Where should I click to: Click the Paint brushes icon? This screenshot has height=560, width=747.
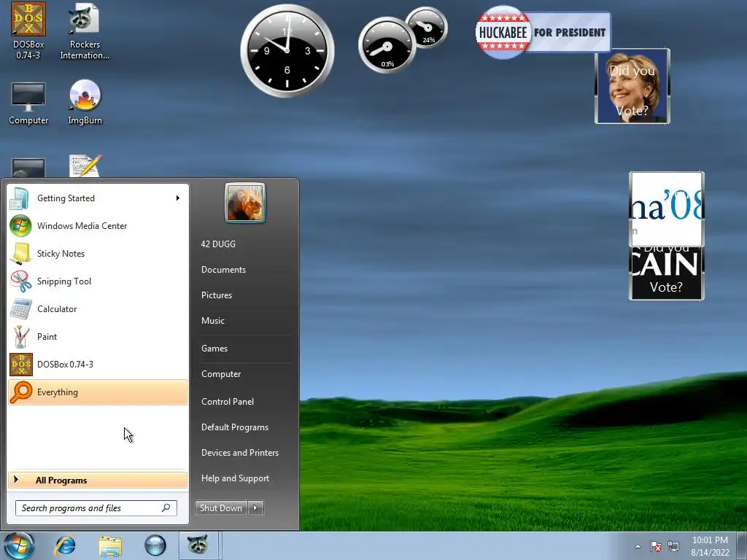pyautogui.click(x=20, y=337)
